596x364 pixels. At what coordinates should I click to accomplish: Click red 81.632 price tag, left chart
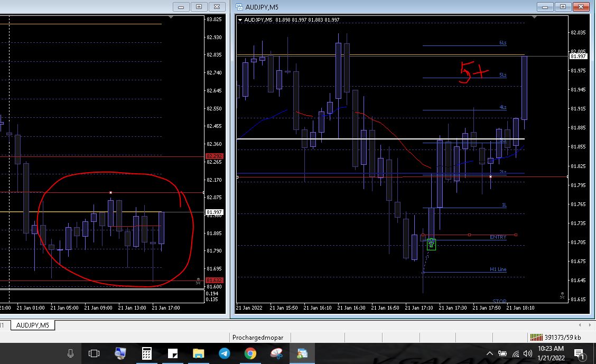click(215, 281)
